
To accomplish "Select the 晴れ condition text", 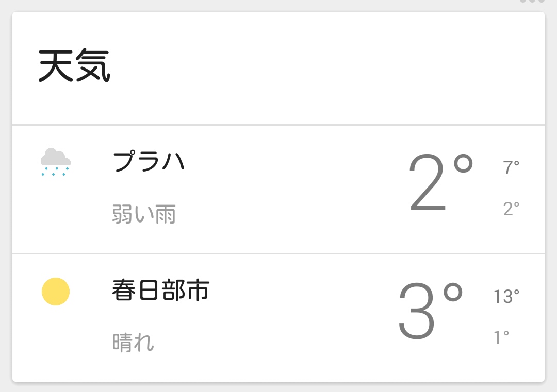I will point(134,343).
